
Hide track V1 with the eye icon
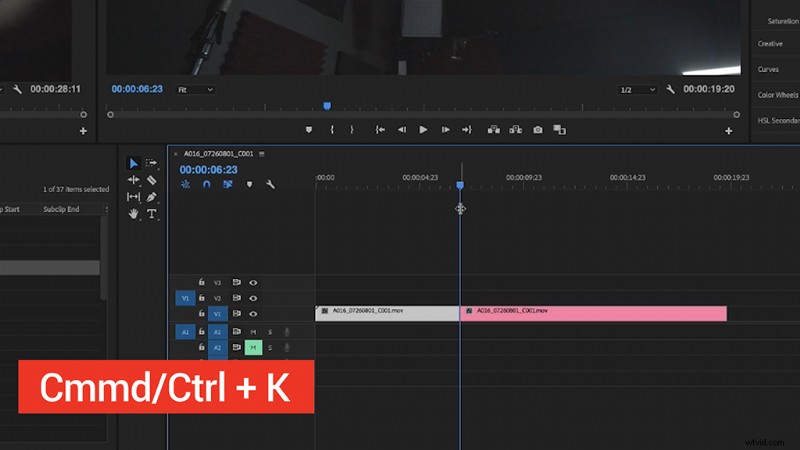[253, 314]
